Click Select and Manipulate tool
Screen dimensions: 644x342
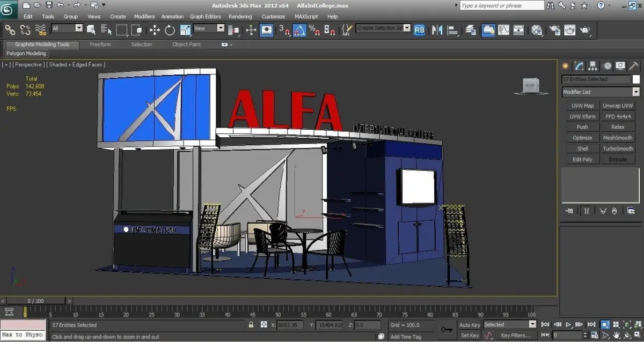click(x=251, y=29)
